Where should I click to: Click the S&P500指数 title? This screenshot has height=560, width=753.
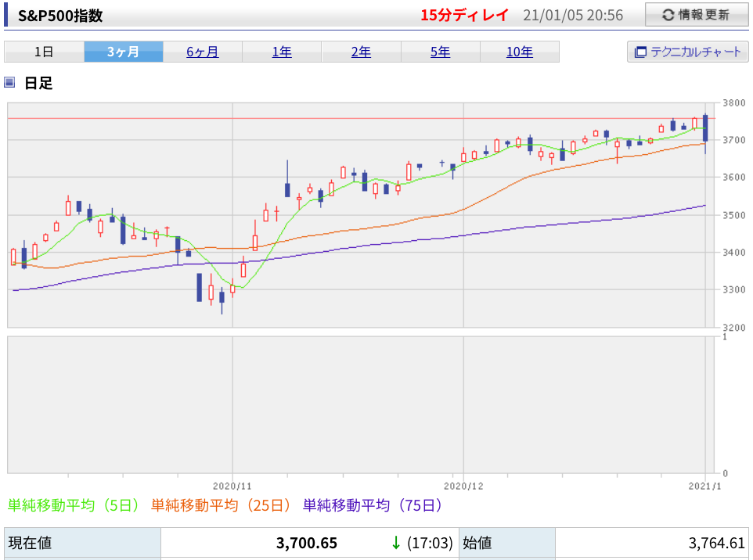(60, 16)
